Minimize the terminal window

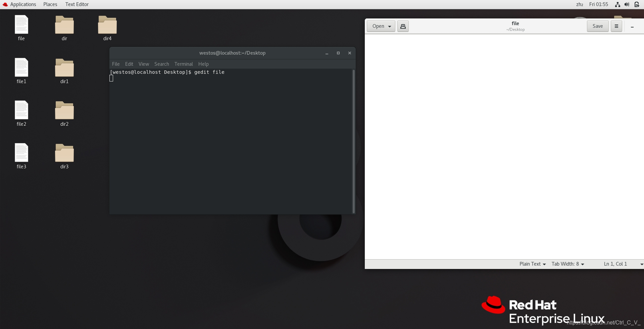(327, 53)
